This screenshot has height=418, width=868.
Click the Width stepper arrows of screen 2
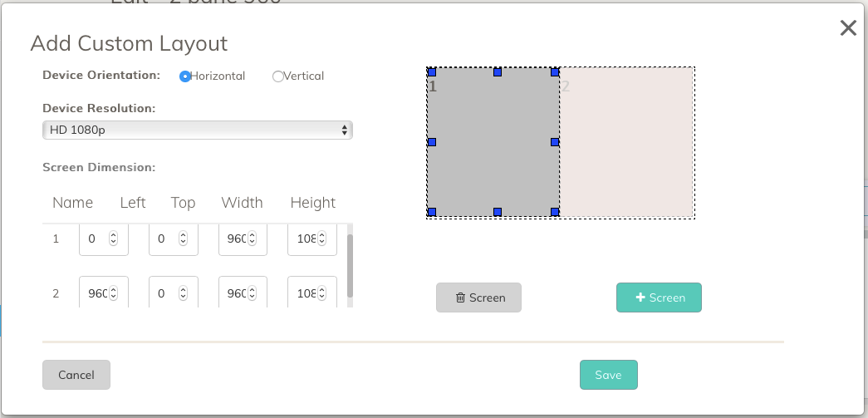[x=252, y=293]
